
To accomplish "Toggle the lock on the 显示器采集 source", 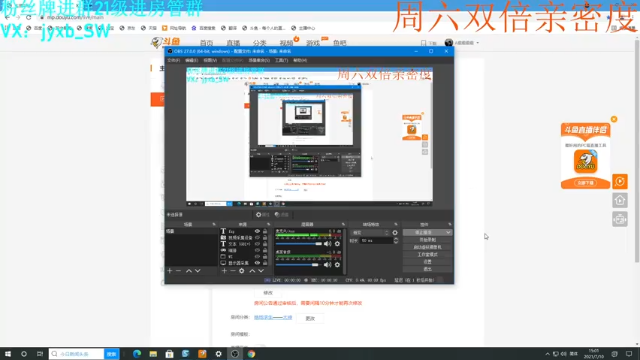I will [x=265, y=263].
